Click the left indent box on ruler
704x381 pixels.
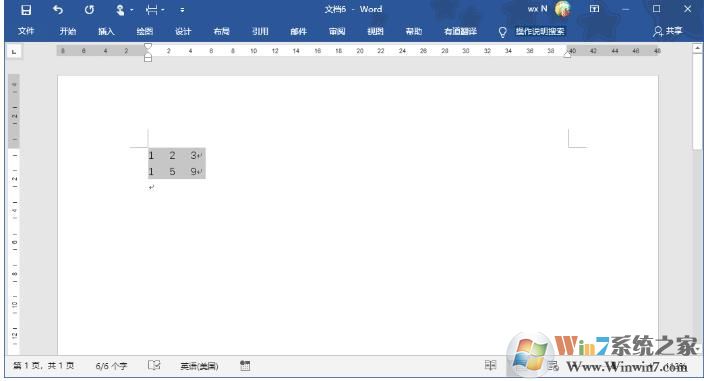click(x=148, y=59)
